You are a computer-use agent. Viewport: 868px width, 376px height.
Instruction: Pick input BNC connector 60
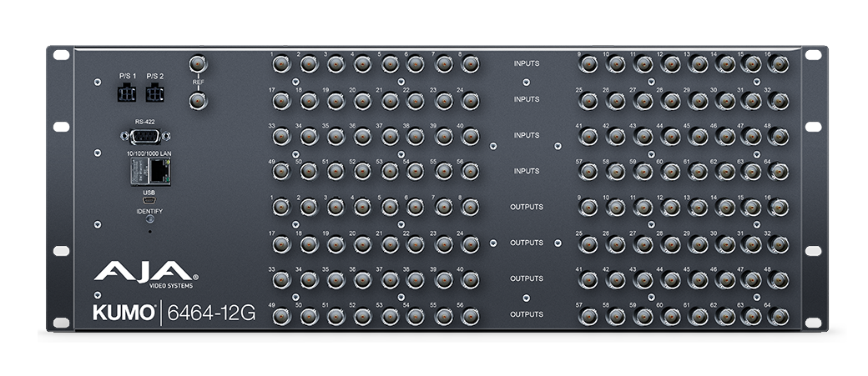click(x=670, y=172)
